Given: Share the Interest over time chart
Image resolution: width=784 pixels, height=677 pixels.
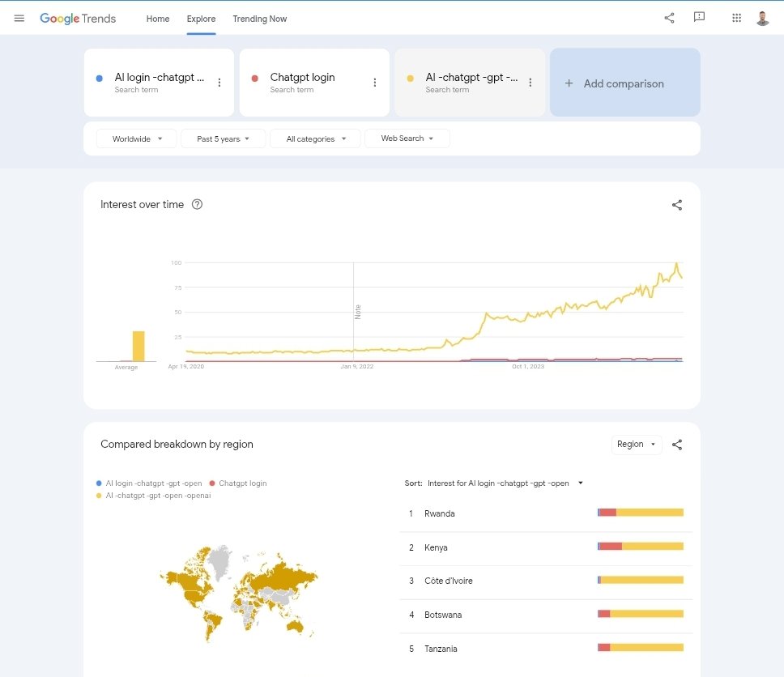Looking at the screenshot, I should (x=676, y=205).
